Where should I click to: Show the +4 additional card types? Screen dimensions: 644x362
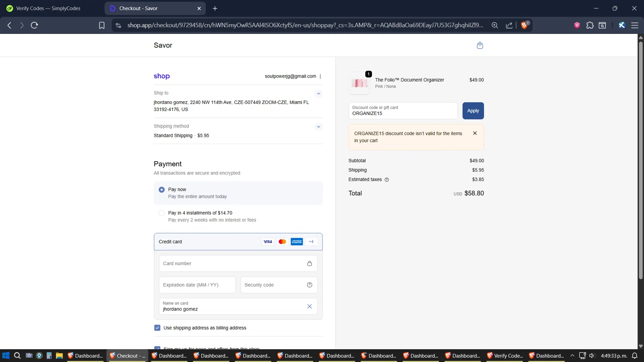click(311, 241)
